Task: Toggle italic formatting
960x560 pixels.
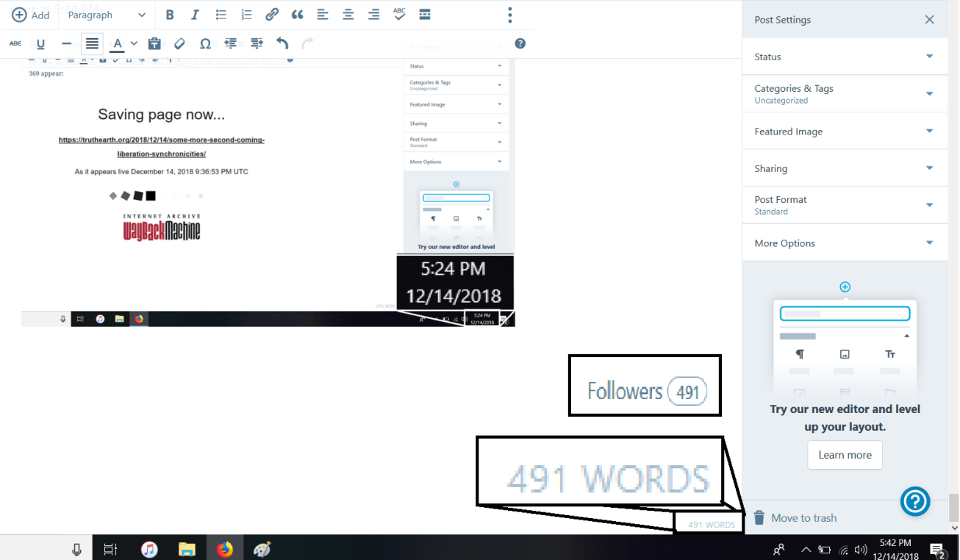Action: click(195, 14)
